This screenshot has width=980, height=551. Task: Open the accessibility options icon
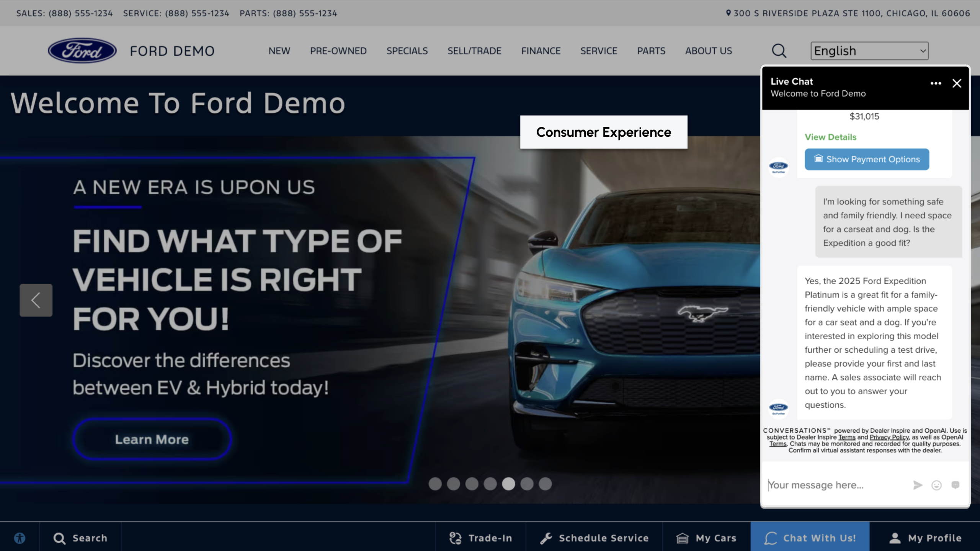[20, 538]
